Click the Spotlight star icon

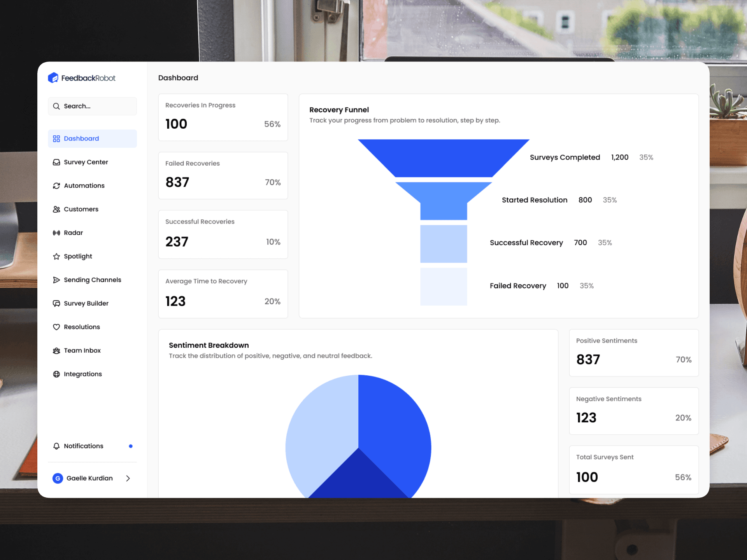pos(56,256)
